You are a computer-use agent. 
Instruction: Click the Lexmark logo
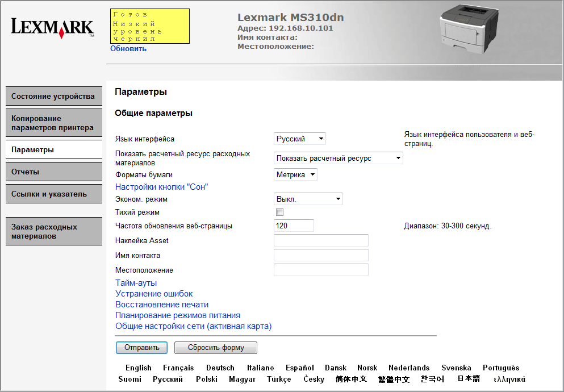(x=52, y=28)
